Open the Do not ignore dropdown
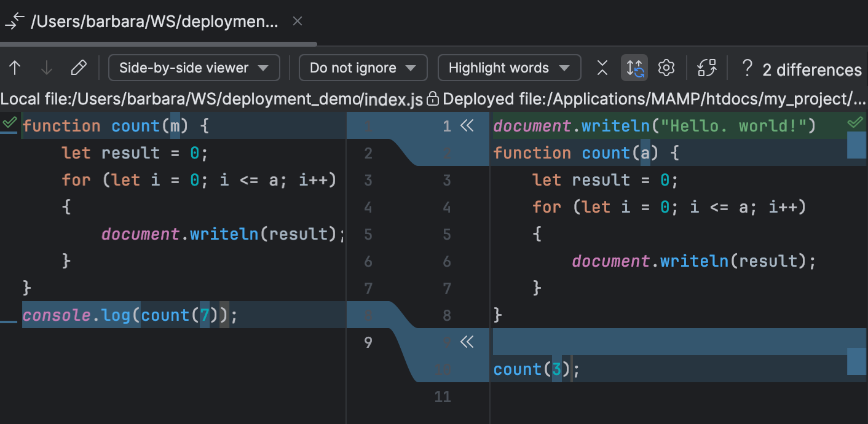This screenshot has width=868, height=424. tap(363, 68)
